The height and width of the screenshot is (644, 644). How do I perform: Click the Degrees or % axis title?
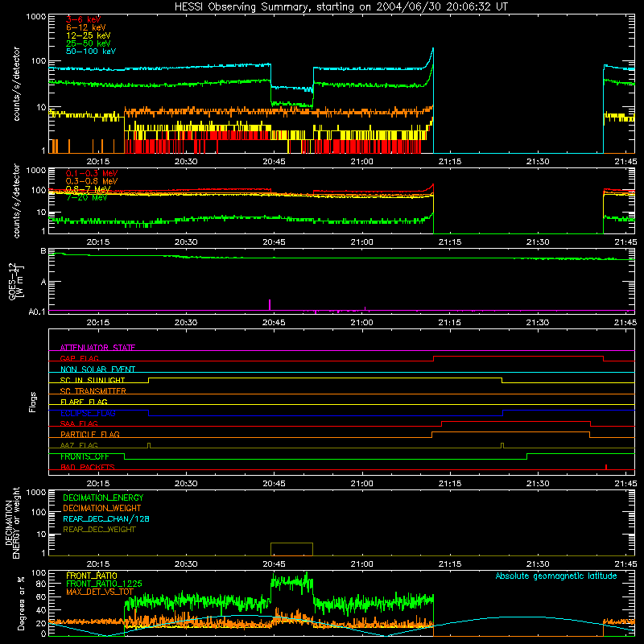21,603
